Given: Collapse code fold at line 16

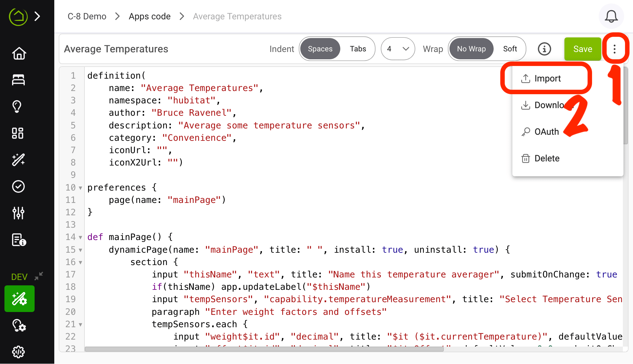Looking at the screenshot, I should [x=81, y=263].
